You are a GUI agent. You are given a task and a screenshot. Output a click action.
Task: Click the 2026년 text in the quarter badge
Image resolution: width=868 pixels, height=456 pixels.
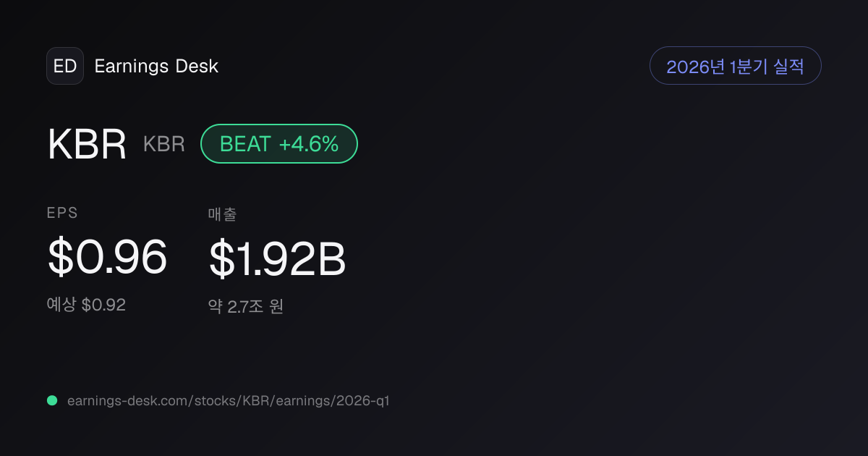696,67
